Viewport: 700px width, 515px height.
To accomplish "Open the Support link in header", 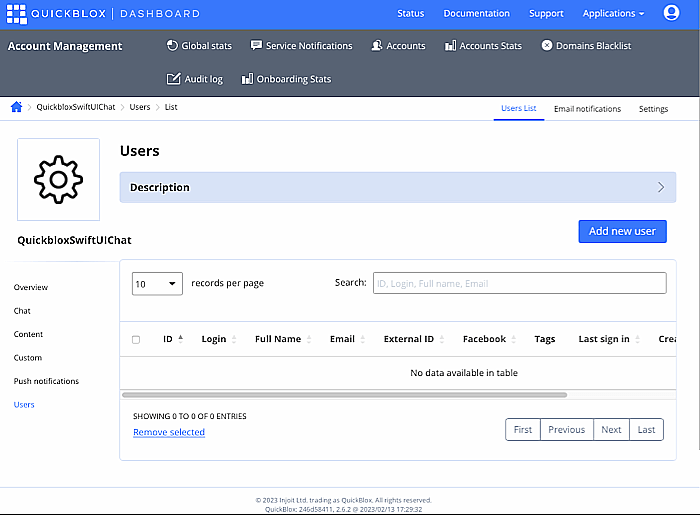I will [546, 14].
